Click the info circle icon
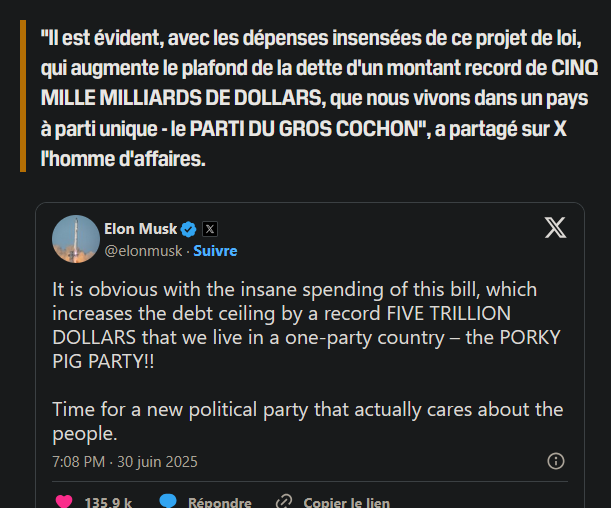611x508 pixels. point(556,461)
